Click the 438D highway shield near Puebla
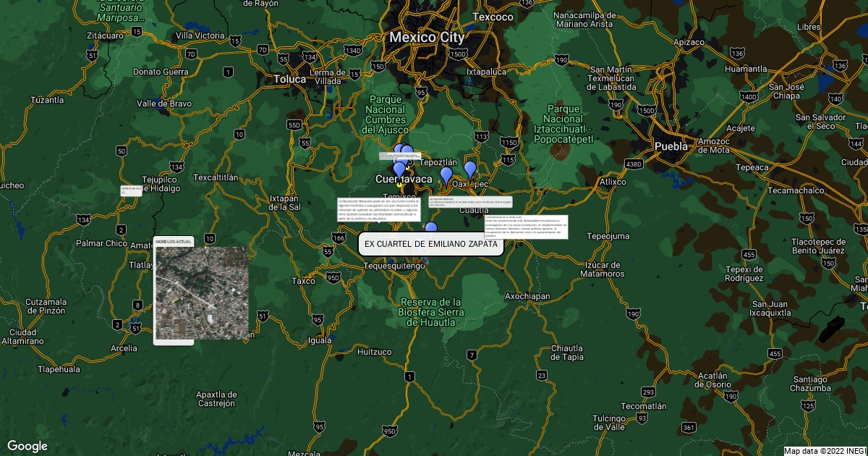 tap(634, 164)
